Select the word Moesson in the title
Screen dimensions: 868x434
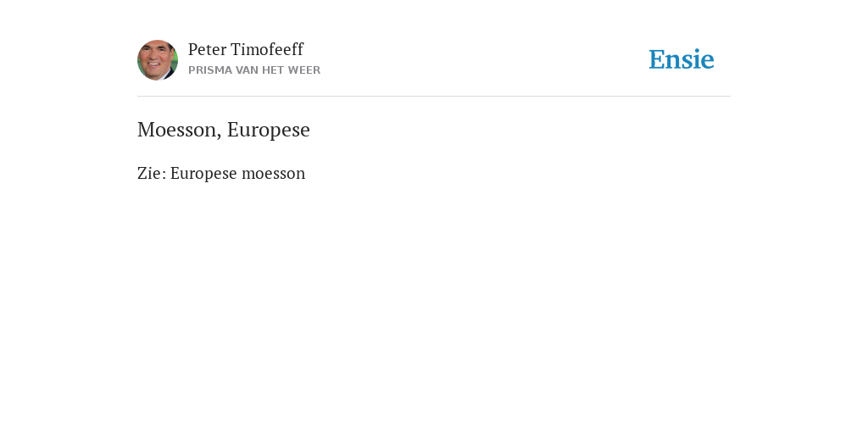click(176, 130)
